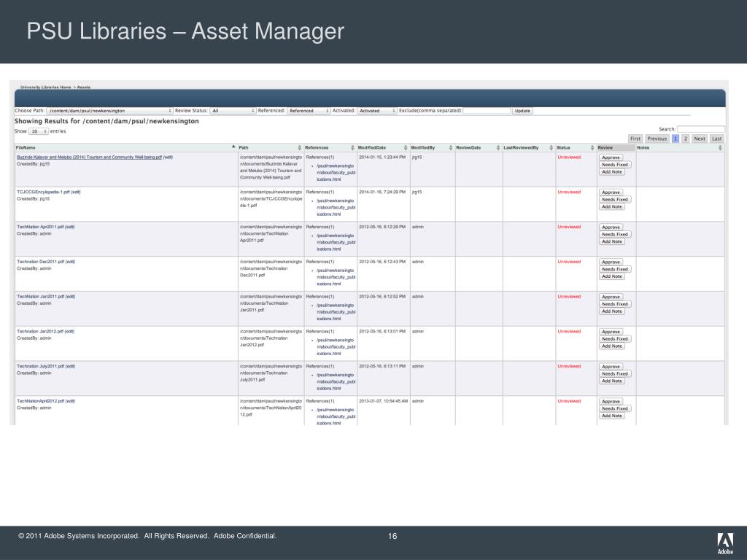747x560 pixels.
Task: Mark Technation July2011.pdf as Needs Fixed
Action: [615, 374]
